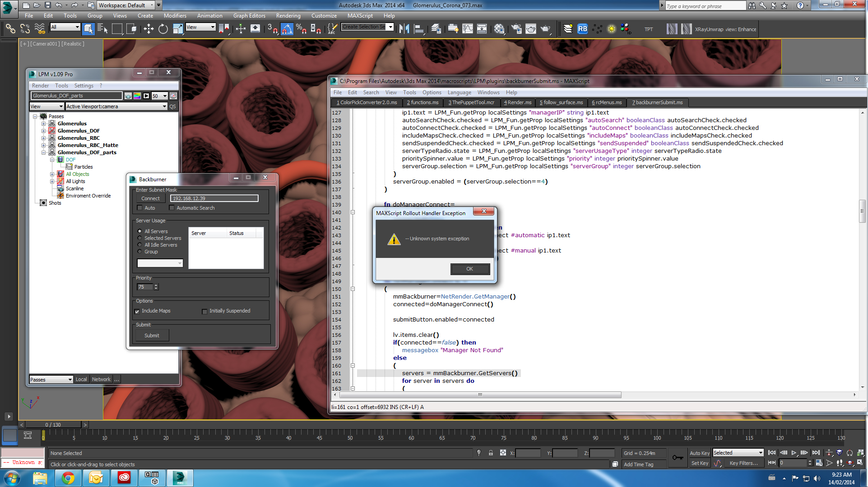868x487 pixels.
Task: Open Language menu in MAXScript editor
Action: (x=459, y=92)
